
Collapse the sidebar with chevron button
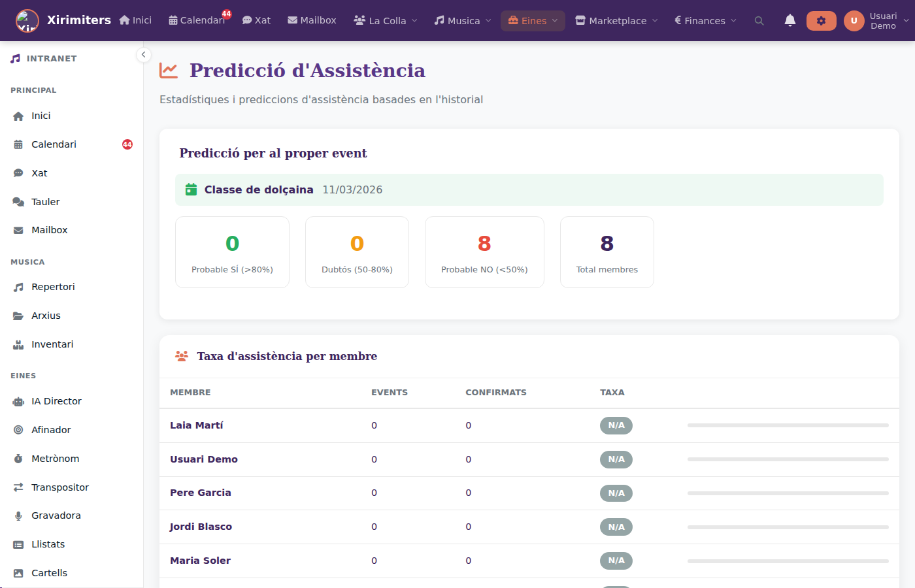pos(143,55)
